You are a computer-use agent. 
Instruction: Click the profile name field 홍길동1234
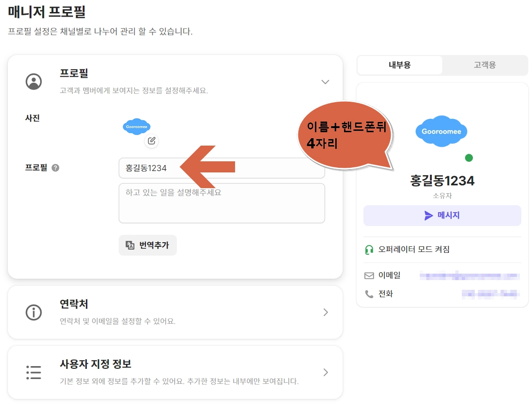tap(222, 168)
